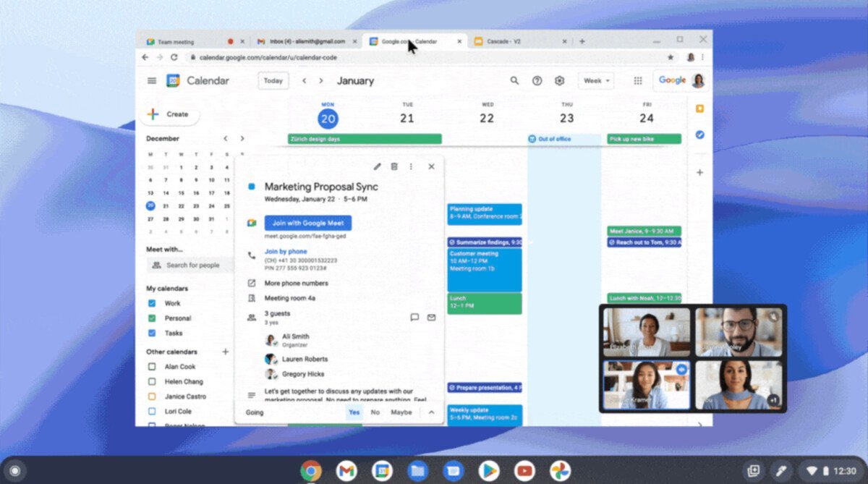Advance mini calendar to next month
This screenshot has width=868, height=484.
(242, 137)
